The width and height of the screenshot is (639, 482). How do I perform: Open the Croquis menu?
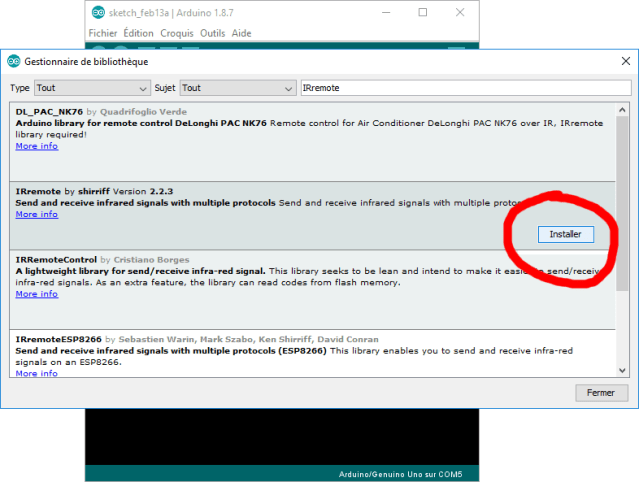point(177,33)
